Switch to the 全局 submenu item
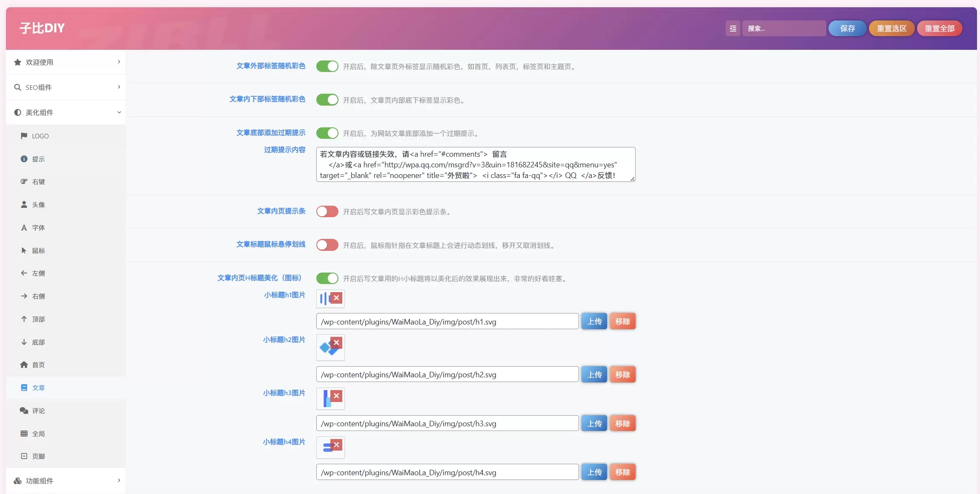Screen dimensions: 980x494 [66, 434]
